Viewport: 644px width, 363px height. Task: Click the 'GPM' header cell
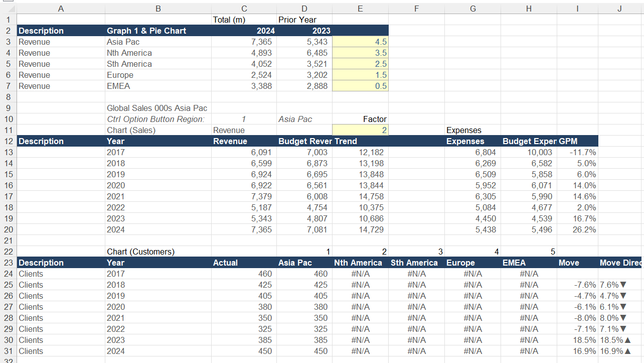click(577, 141)
